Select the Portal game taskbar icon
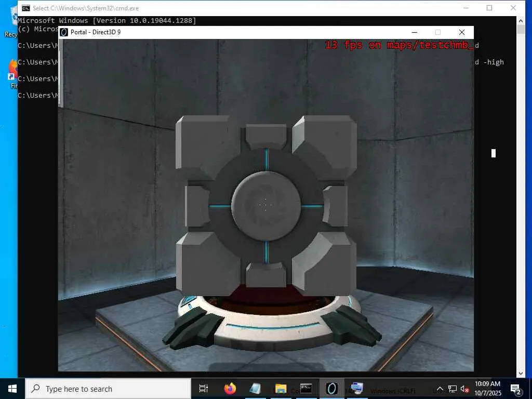 (x=331, y=389)
